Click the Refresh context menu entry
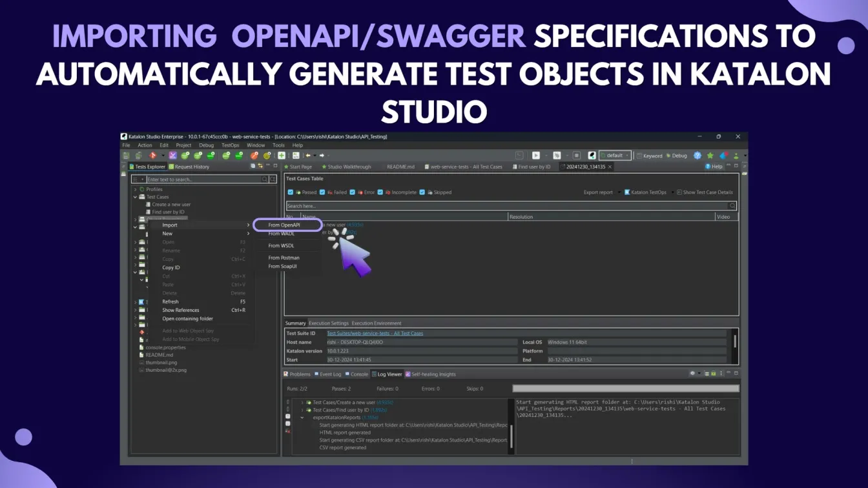 (x=170, y=301)
